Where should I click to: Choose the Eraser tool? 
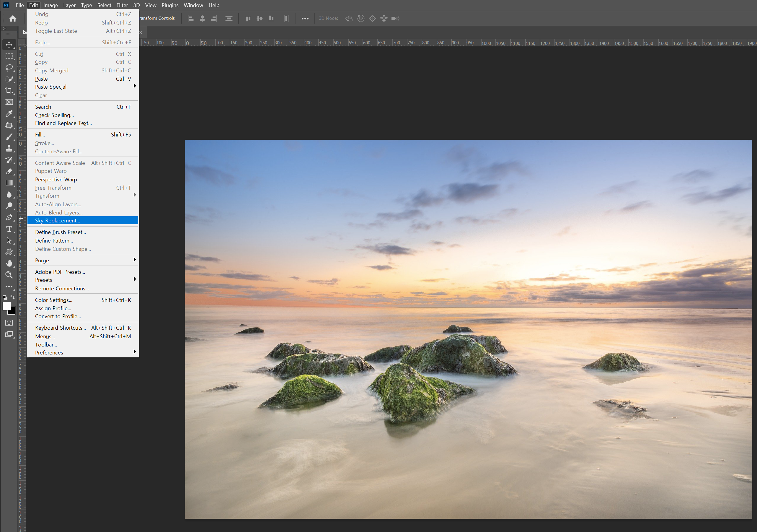point(9,171)
